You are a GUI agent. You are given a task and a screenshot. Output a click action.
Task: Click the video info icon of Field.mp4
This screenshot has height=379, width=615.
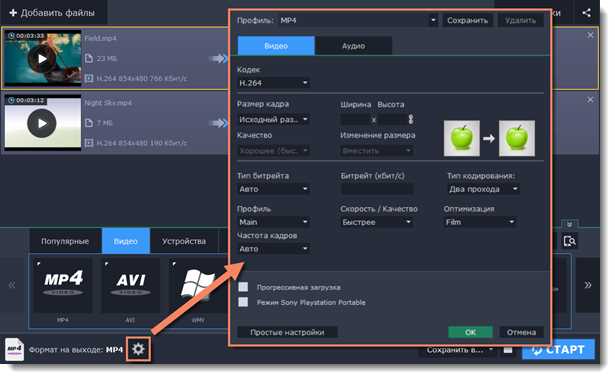tap(89, 78)
